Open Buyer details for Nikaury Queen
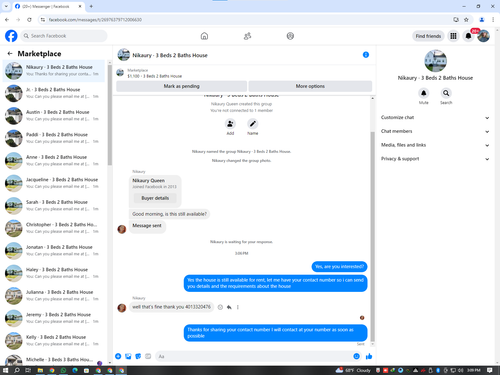 point(155,198)
